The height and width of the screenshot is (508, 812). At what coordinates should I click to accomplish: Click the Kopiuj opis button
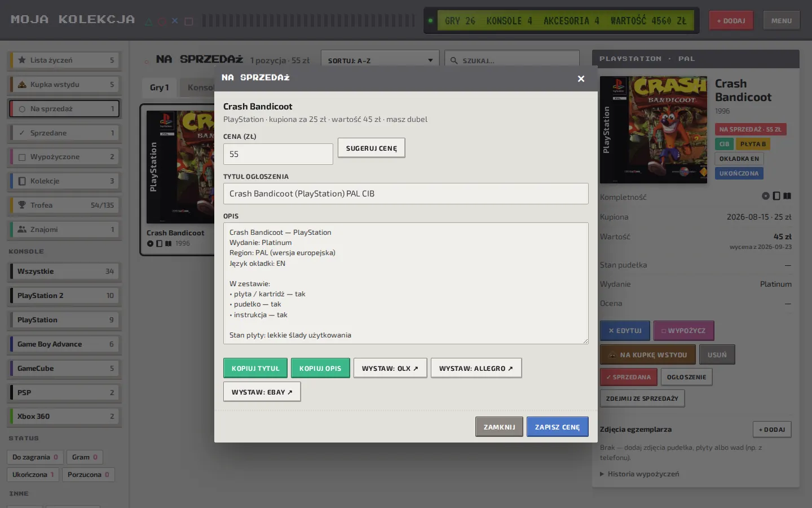pos(320,368)
